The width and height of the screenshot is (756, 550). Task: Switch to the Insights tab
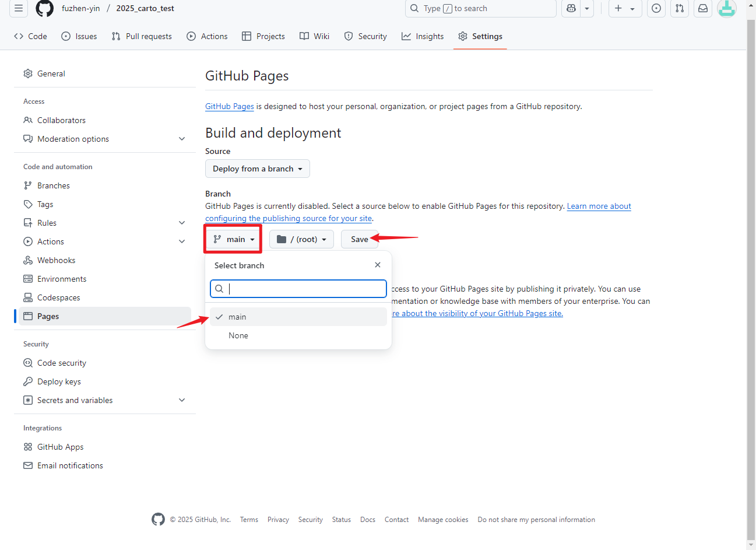point(423,36)
